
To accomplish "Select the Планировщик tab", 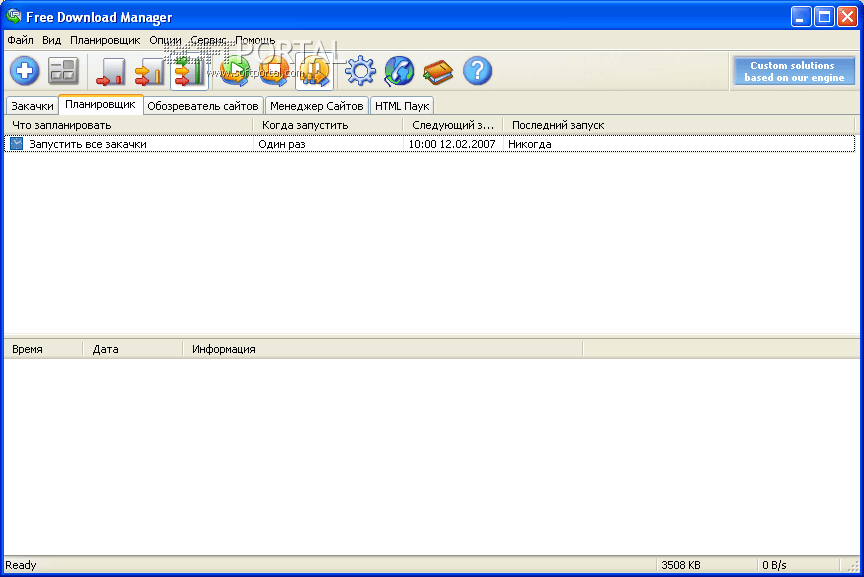I will coord(100,104).
